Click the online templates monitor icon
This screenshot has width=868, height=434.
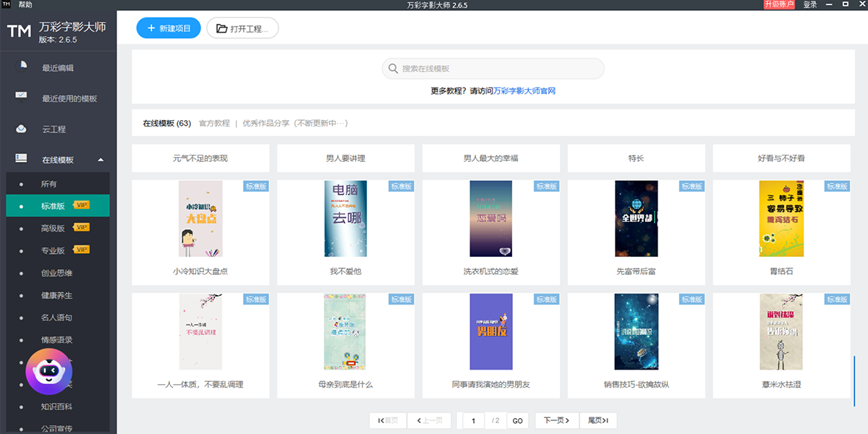tap(22, 158)
